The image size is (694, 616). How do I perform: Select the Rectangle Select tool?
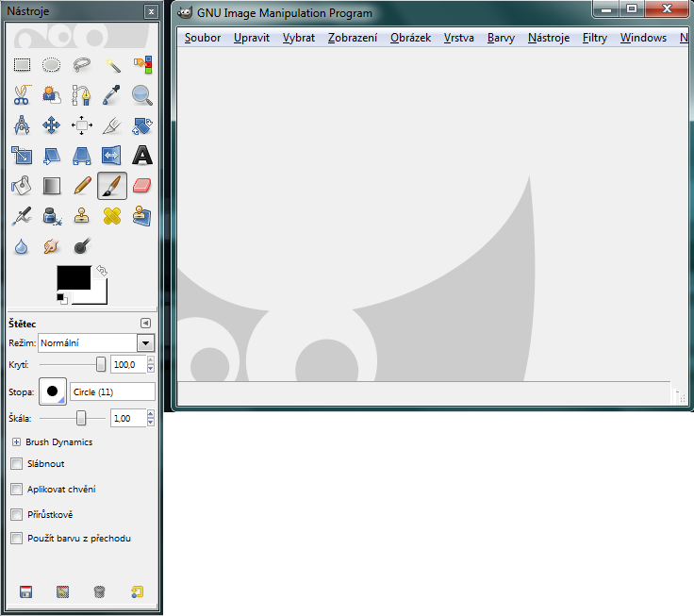(22, 65)
